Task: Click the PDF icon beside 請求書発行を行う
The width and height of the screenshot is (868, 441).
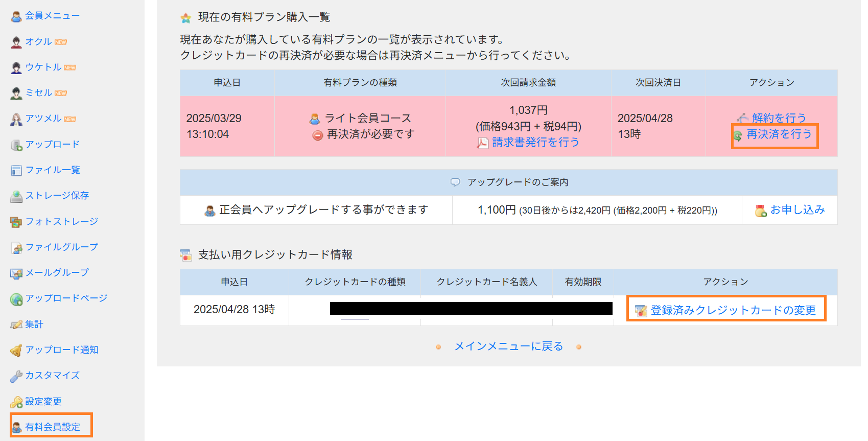Action: [x=482, y=143]
